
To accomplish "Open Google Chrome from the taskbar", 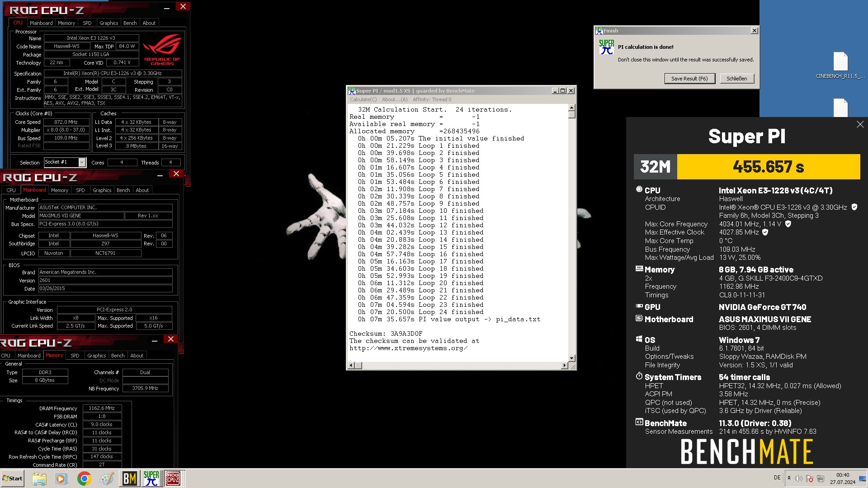I will pyautogui.click(x=84, y=479).
